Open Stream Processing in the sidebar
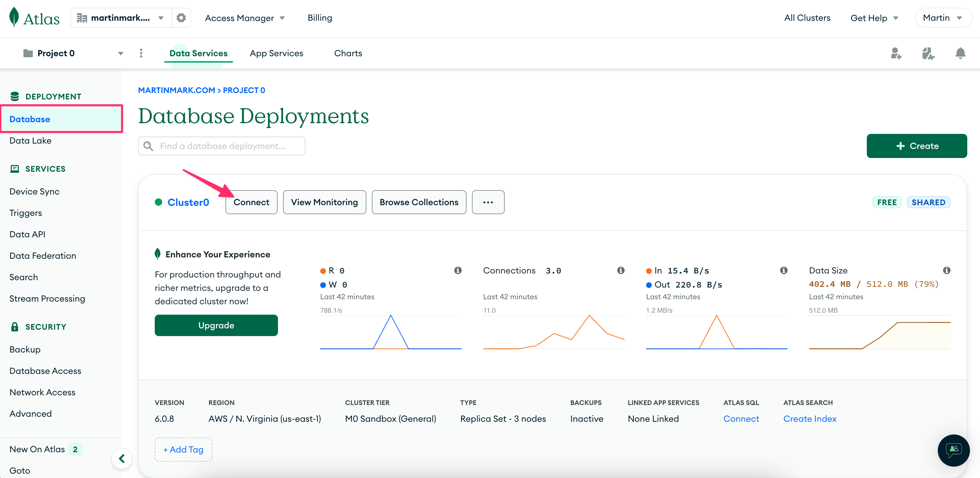The width and height of the screenshot is (980, 478). pyautogui.click(x=47, y=299)
